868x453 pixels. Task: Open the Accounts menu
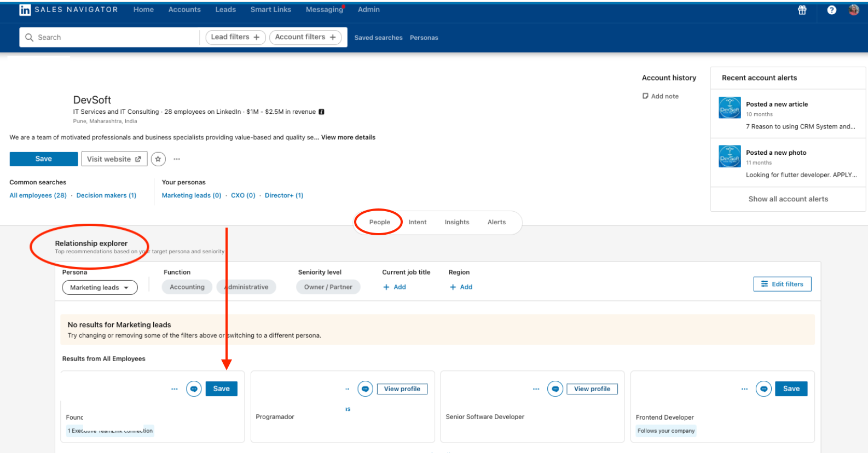pyautogui.click(x=184, y=10)
